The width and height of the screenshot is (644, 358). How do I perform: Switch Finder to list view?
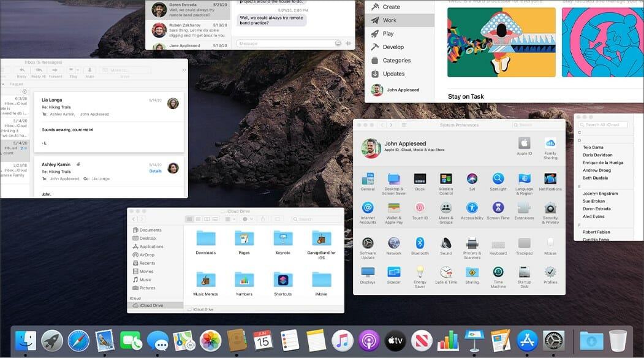click(198, 219)
